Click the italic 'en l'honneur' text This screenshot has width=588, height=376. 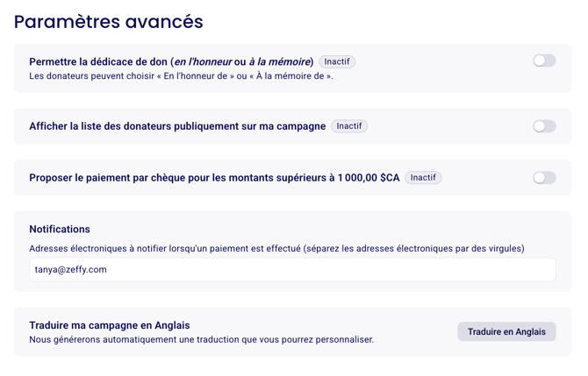tap(204, 62)
